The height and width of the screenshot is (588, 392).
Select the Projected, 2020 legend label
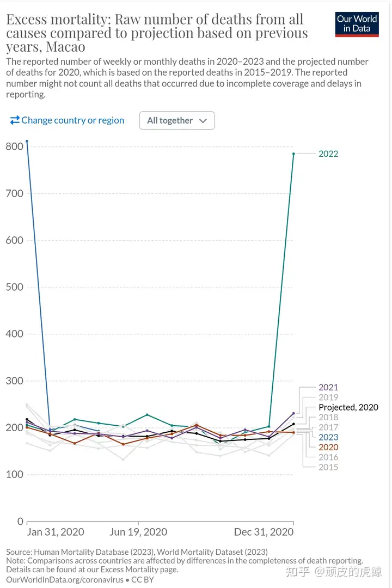tap(348, 407)
